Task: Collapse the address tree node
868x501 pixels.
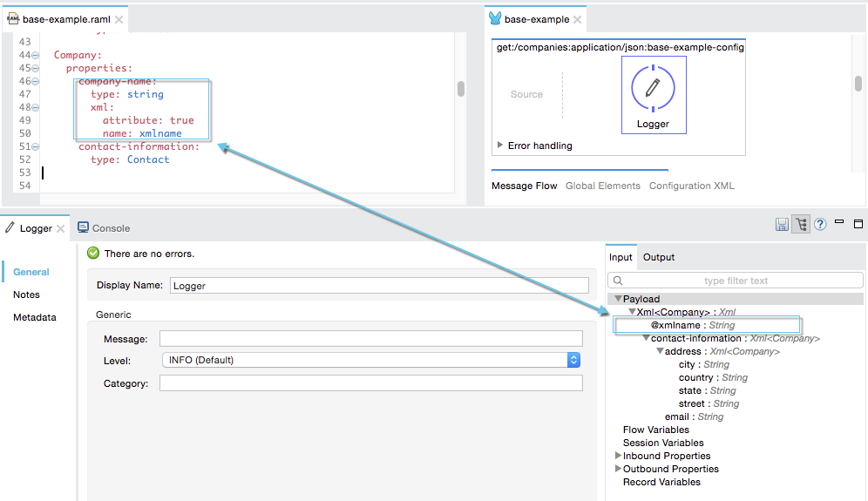Action: [660, 351]
